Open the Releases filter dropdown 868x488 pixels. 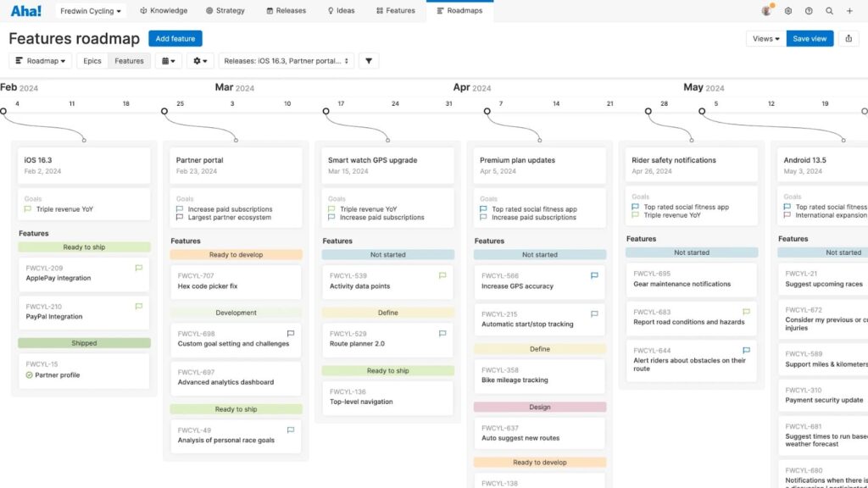pyautogui.click(x=286, y=61)
